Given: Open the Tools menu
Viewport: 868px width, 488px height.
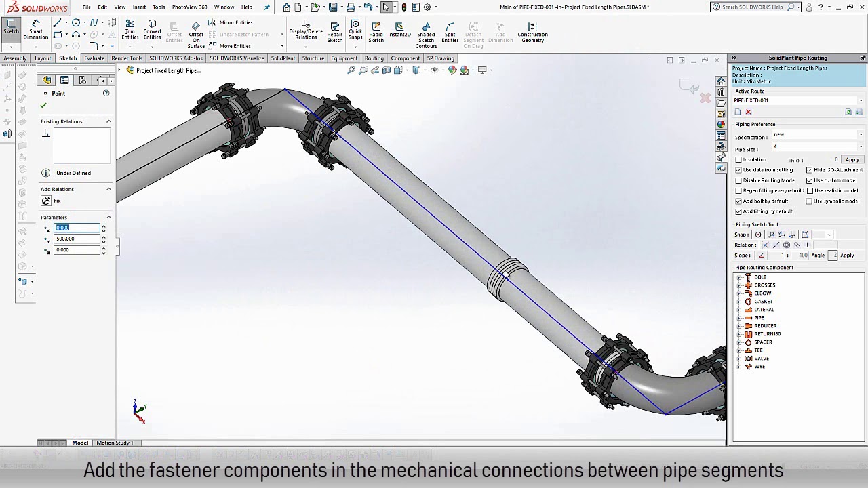Looking at the screenshot, I should coord(159,7).
